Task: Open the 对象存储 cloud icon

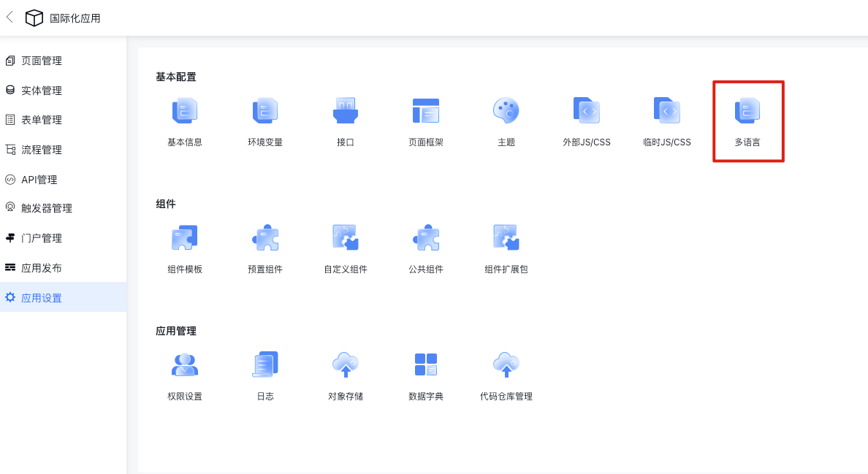Action: click(346, 364)
